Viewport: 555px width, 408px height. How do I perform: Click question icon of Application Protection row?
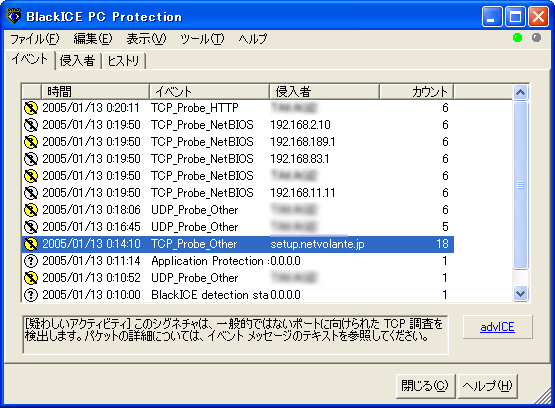[x=31, y=261]
